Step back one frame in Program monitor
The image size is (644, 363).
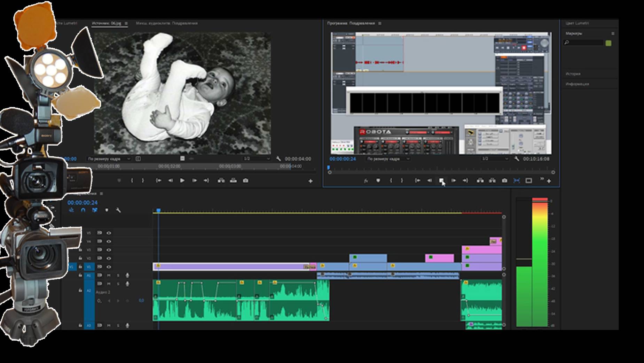coord(430,180)
